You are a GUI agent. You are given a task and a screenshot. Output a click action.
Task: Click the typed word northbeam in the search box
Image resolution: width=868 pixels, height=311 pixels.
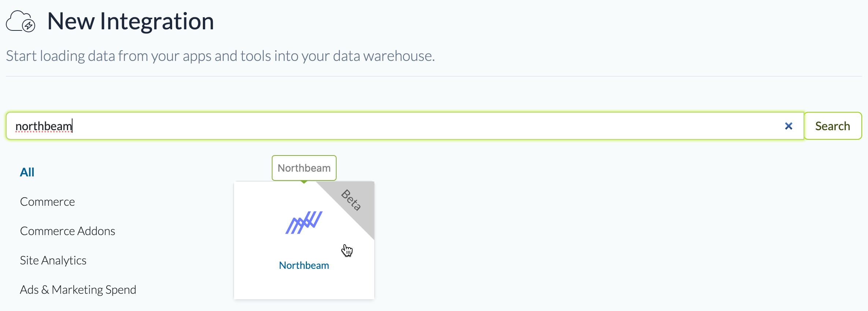pyautogui.click(x=44, y=126)
